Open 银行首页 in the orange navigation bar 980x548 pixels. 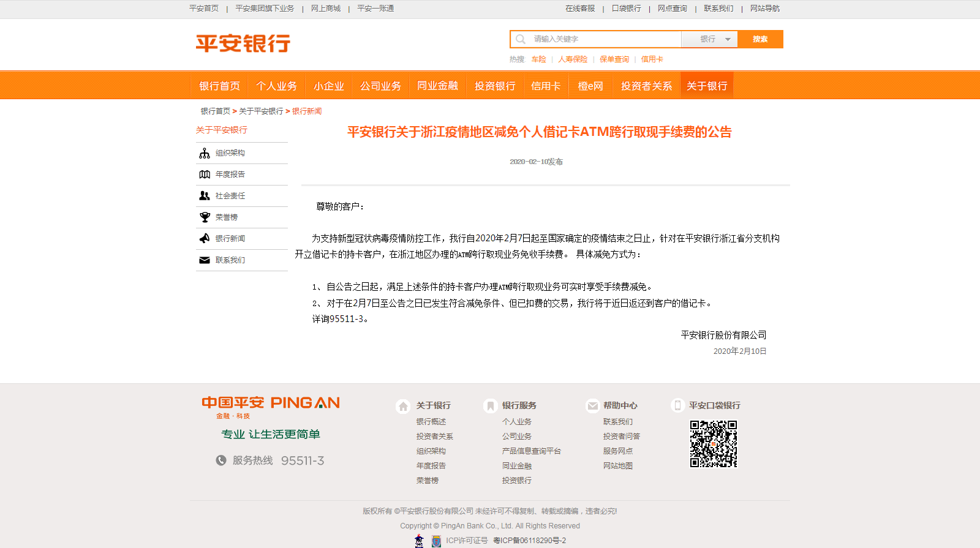pos(219,86)
